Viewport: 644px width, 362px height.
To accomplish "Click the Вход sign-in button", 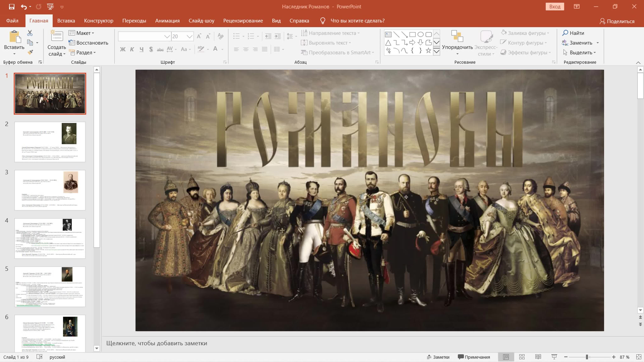I will tap(555, 6).
